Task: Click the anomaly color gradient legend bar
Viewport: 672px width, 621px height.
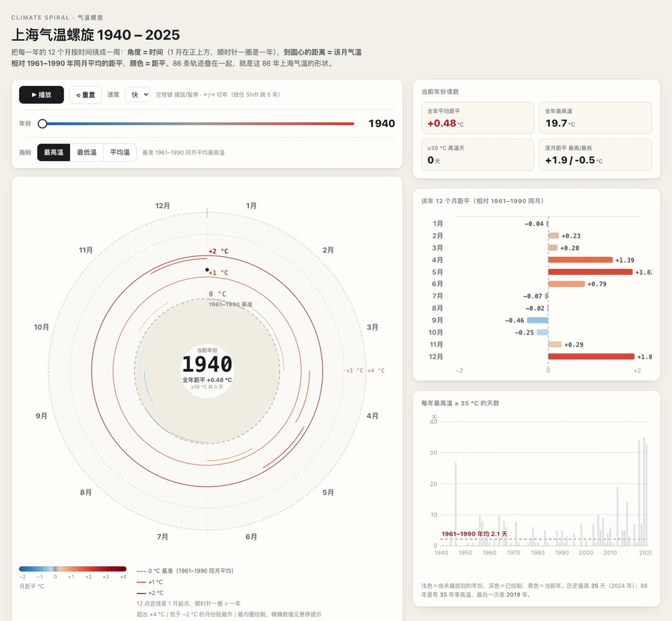Action: click(72, 569)
